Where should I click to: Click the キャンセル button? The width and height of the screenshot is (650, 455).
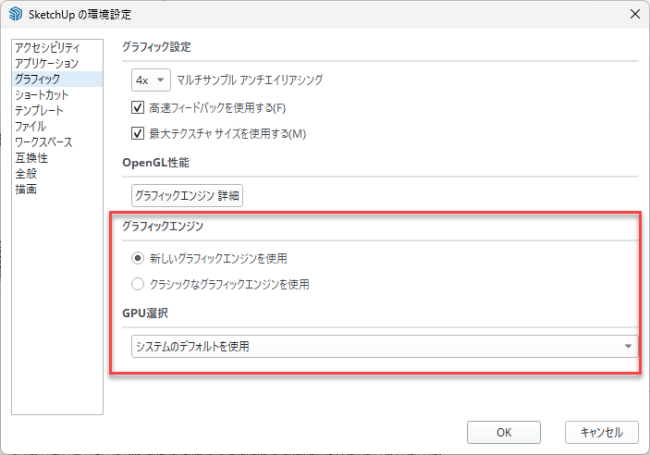[601, 432]
